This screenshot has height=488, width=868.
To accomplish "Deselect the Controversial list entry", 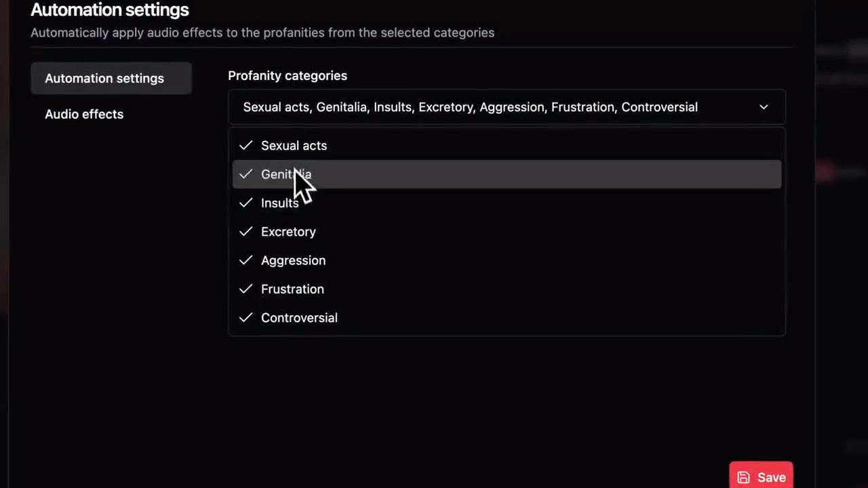I will 507,318.
